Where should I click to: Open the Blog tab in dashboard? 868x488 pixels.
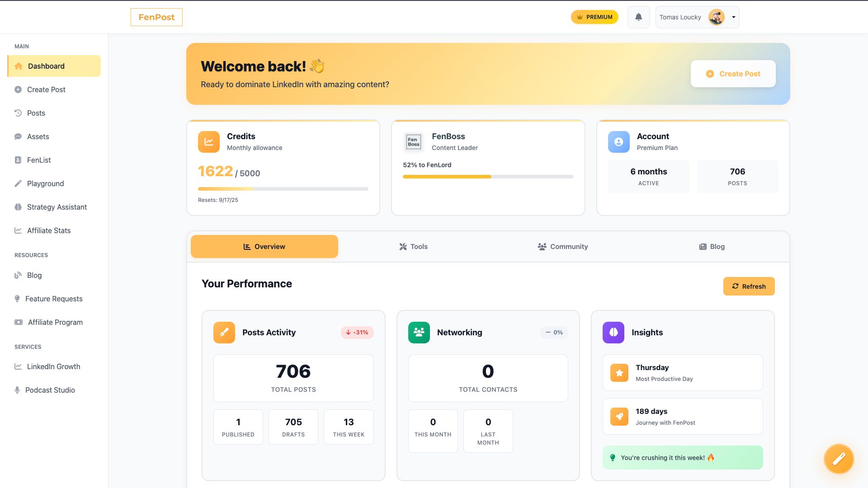point(712,247)
